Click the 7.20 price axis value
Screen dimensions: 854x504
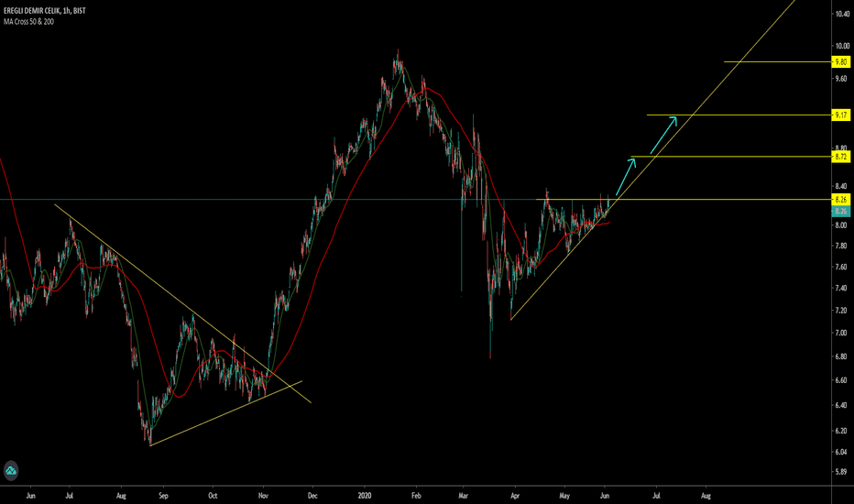coord(841,311)
